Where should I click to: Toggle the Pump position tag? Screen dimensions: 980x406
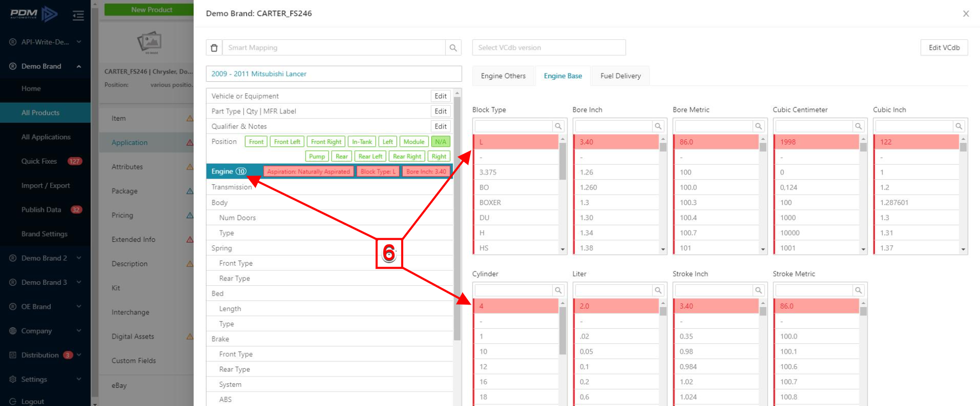[x=317, y=156]
